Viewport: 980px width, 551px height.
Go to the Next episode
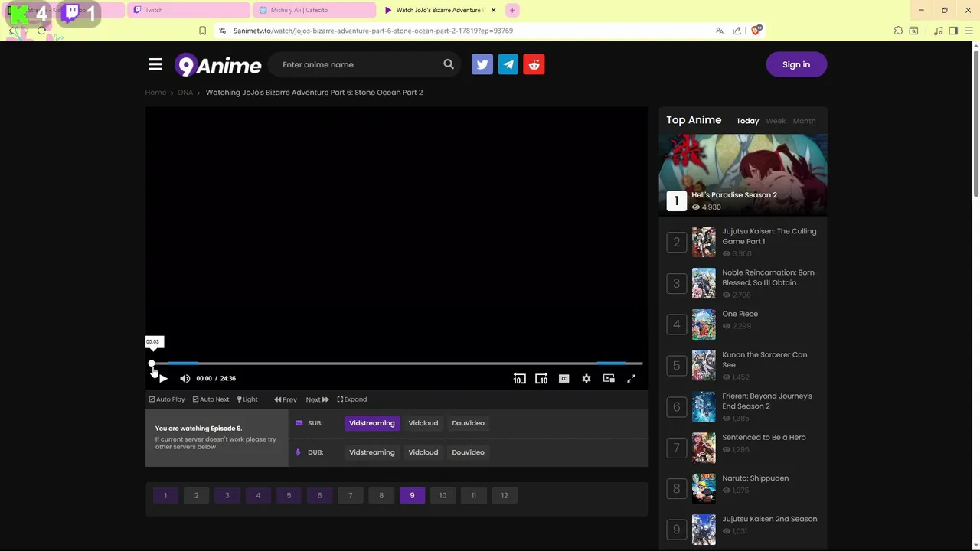click(x=317, y=399)
